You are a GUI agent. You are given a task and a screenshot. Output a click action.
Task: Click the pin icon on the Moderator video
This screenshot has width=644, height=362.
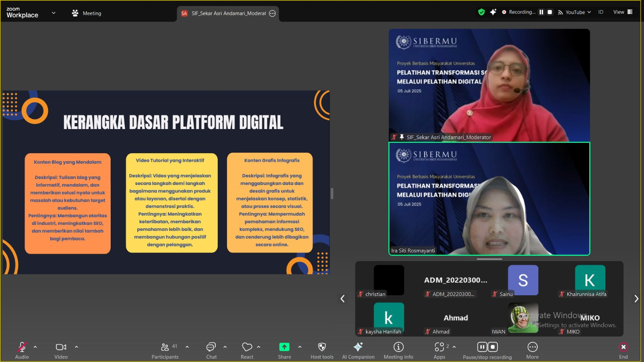click(x=402, y=137)
